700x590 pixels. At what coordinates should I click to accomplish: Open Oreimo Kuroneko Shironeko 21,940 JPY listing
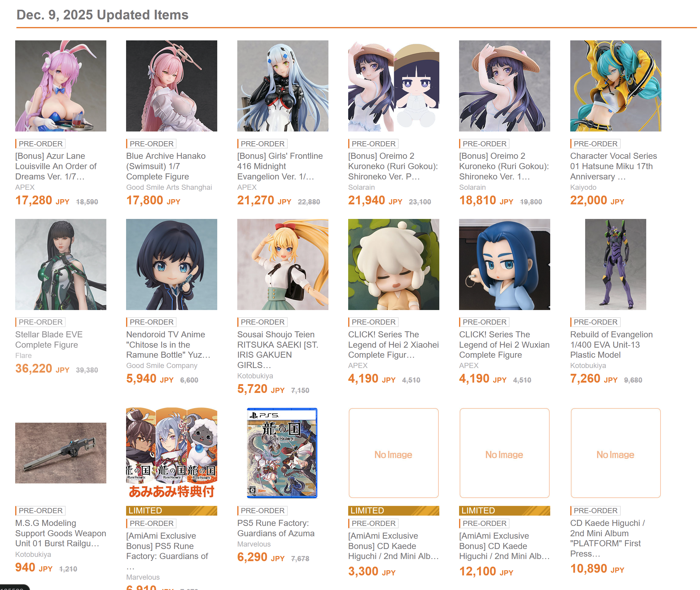pos(393,166)
